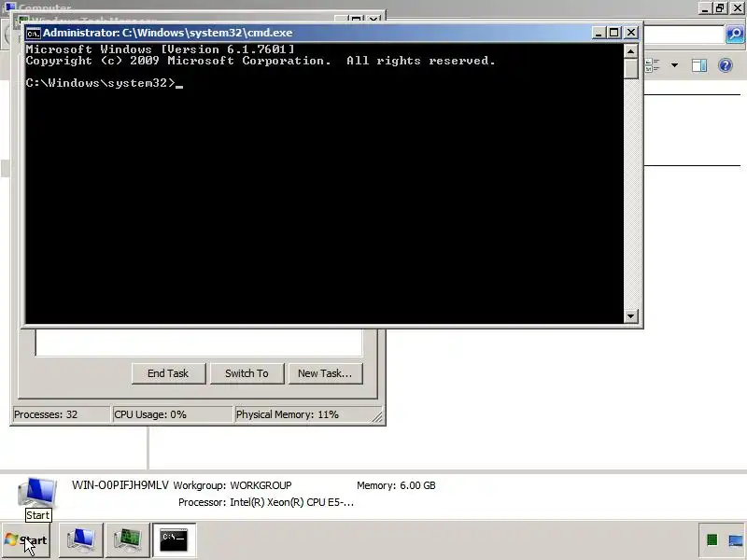The height and width of the screenshot is (560, 747).
Task: Click the End Task button
Action: (168, 373)
